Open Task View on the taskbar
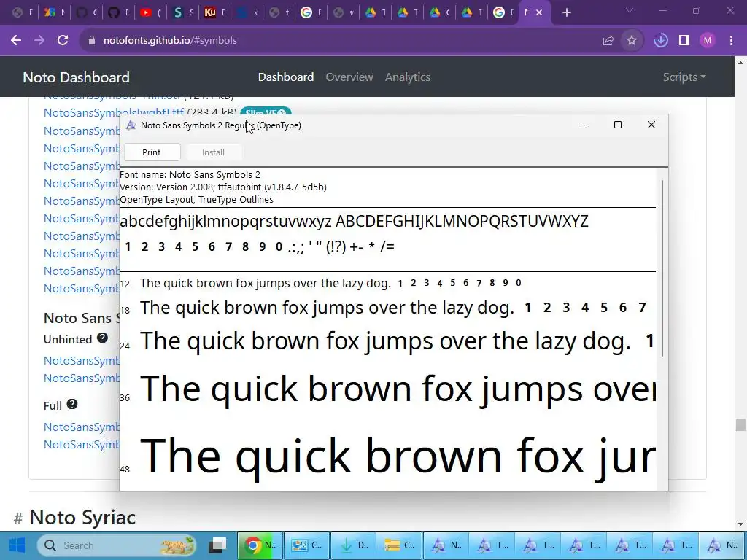This screenshot has width=747, height=560. (219, 545)
